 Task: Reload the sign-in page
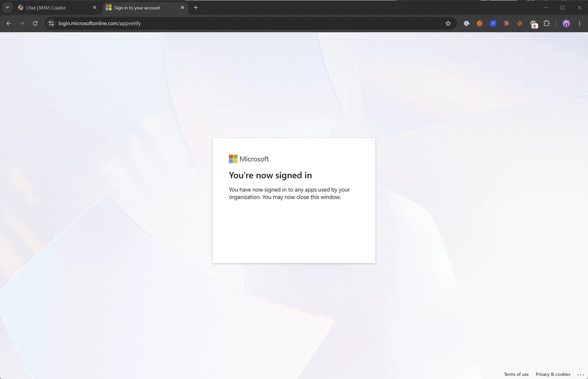coord(35,24)
